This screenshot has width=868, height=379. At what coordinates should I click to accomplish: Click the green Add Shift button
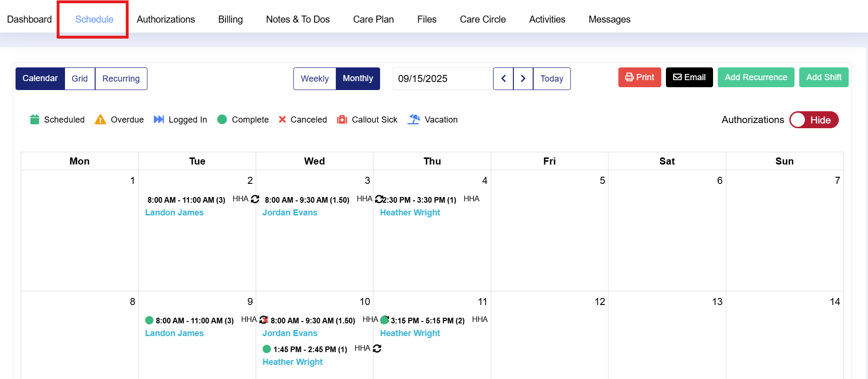pos(824,77)
